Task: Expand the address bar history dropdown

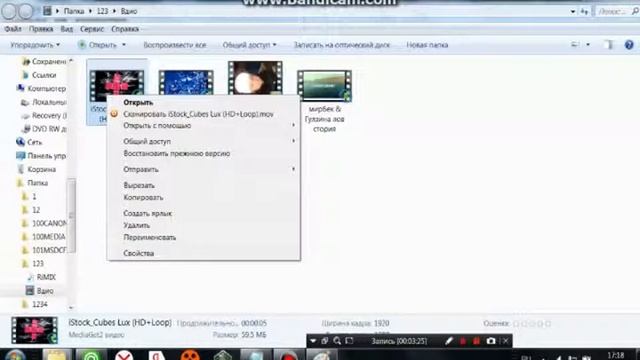Action: pos(573,12)
